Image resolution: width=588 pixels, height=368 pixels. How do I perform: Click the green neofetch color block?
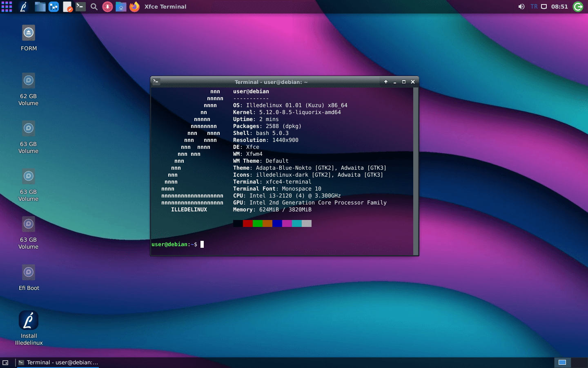pyautogui.click(x=258, y=223)
